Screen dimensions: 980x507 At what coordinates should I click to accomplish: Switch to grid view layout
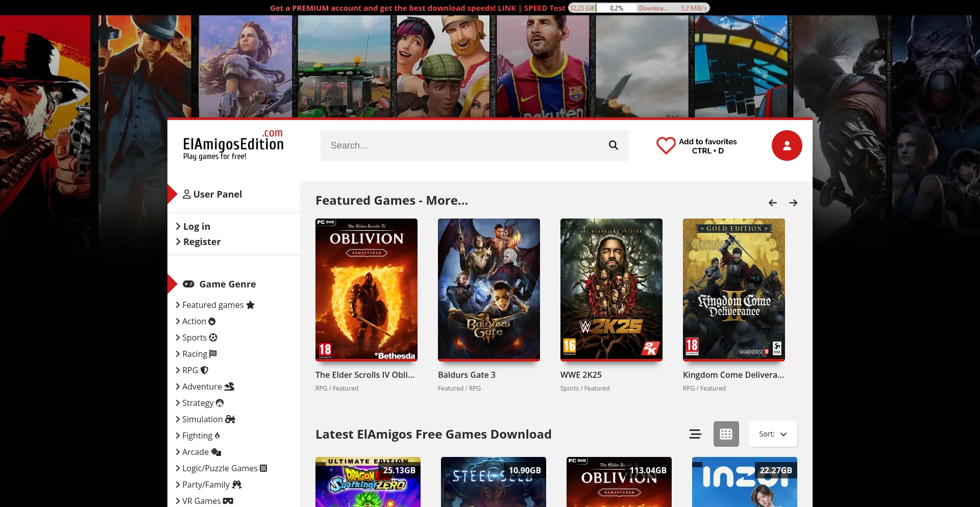pos(726,434)
